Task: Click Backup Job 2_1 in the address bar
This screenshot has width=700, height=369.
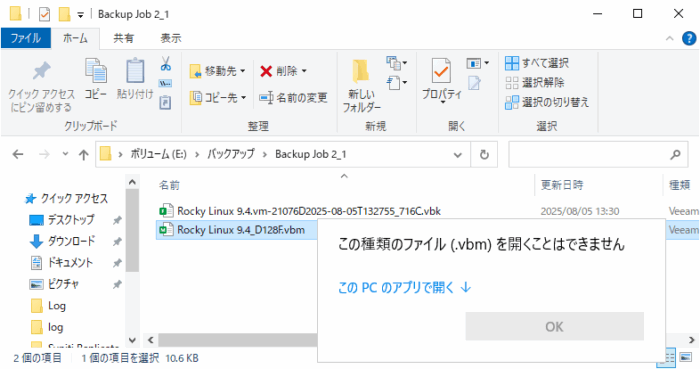Action: (x=310, y=154)
